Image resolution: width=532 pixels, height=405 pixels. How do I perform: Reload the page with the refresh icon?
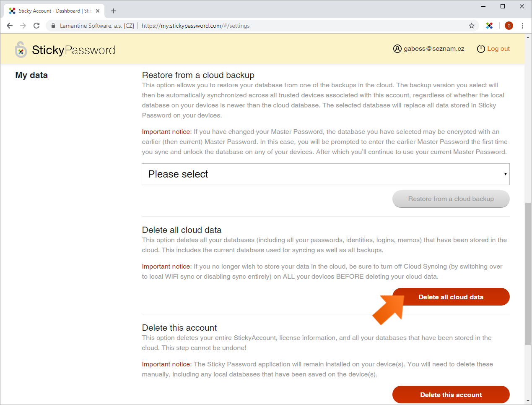click(x=36, y=26)
